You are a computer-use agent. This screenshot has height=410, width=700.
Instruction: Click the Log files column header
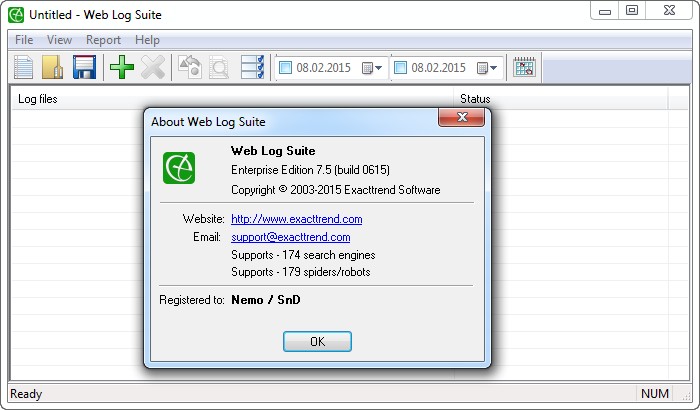click(x=232, y=99)
